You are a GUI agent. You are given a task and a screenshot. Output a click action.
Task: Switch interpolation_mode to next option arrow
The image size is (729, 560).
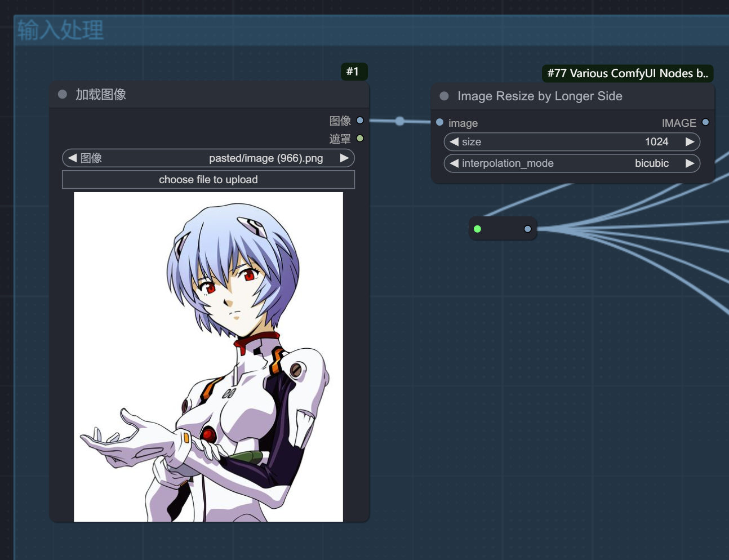(690, 163)
